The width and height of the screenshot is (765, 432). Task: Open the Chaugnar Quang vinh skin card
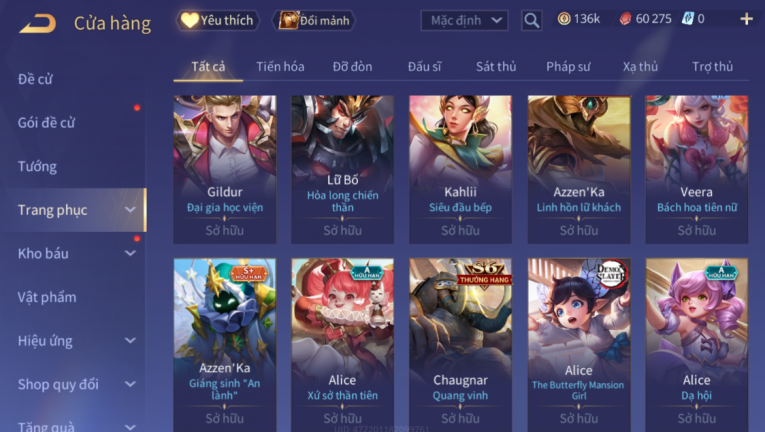click(461, 345)
